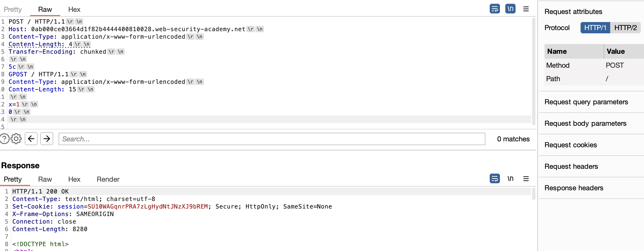Click the response Content-Type text/html header
This screenshot has width=644, height=251.
84,199
